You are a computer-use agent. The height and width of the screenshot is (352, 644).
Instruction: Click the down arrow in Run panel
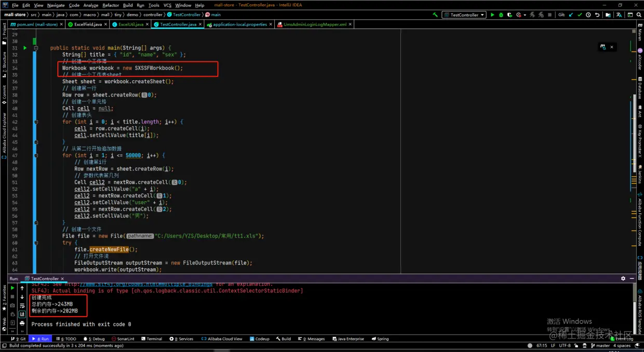coord(22,297)
